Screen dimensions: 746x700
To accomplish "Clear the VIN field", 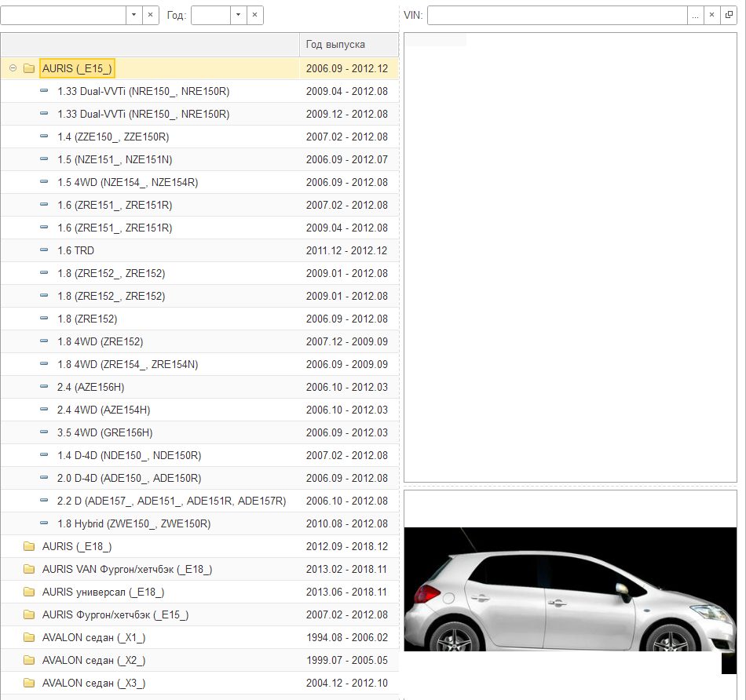I will click(x=711, y=15).
